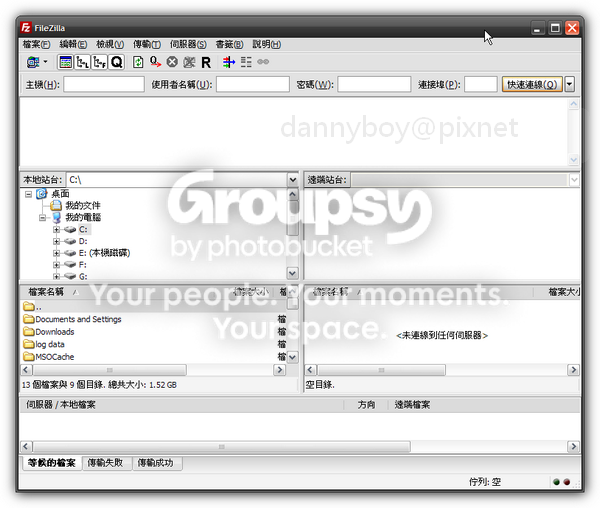Collapse 我的電腦 tree node
The width and height of the screenshot is (600, 508).
tap(42, 218)
